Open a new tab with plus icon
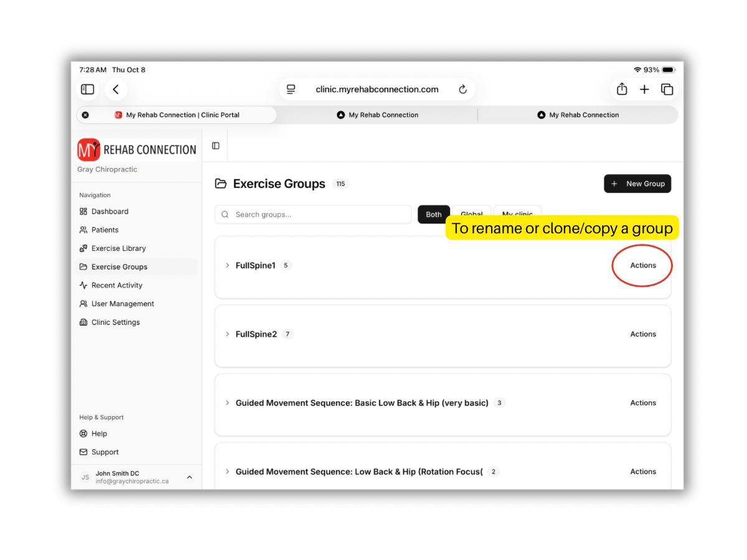Screen dimensions: 747x560 644,90
